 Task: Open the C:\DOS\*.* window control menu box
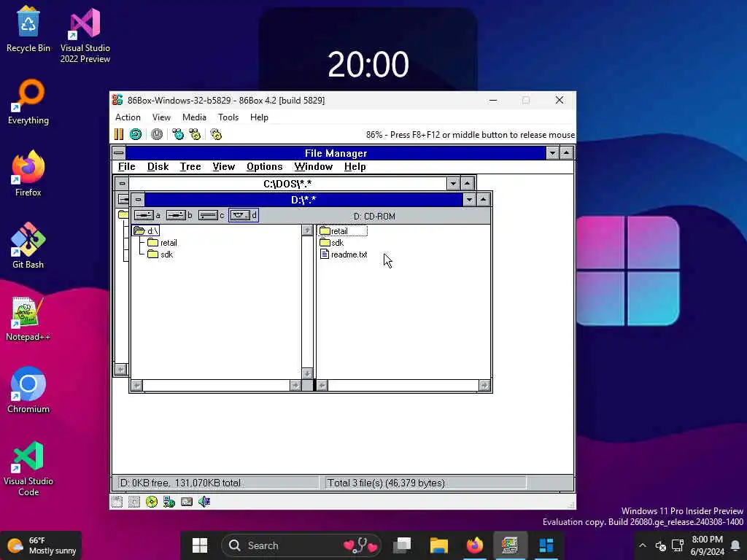[x=122, y=183]
